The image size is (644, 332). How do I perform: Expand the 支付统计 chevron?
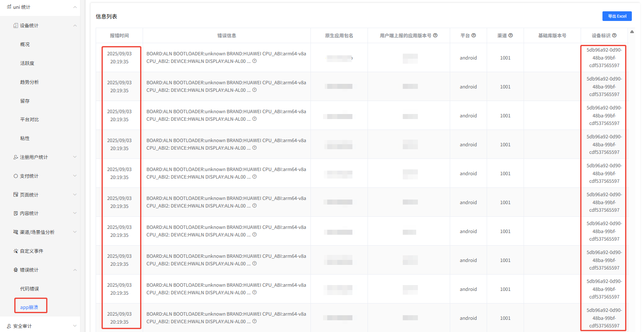point(75,176)
